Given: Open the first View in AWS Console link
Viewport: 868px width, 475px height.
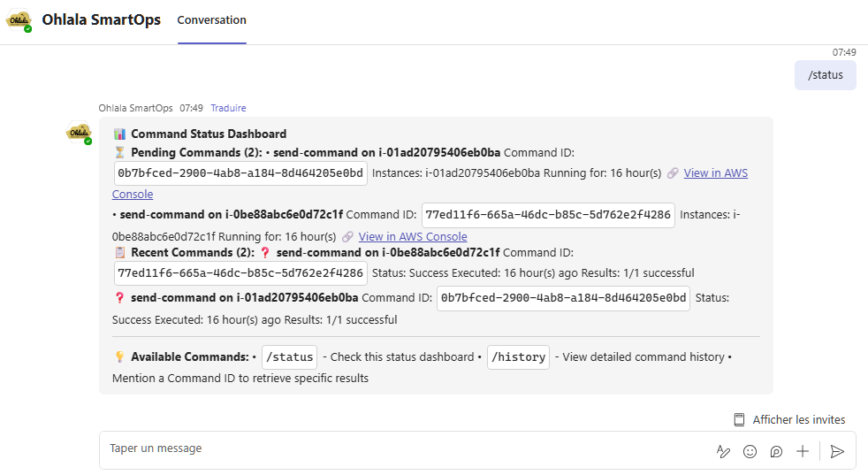Looking at the screenshot, I should [715, 173].
